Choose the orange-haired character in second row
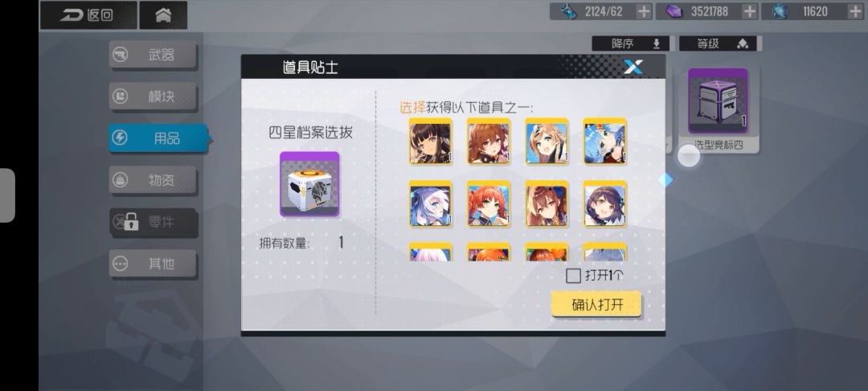868x391 pixels. click(x=489, y=204)
